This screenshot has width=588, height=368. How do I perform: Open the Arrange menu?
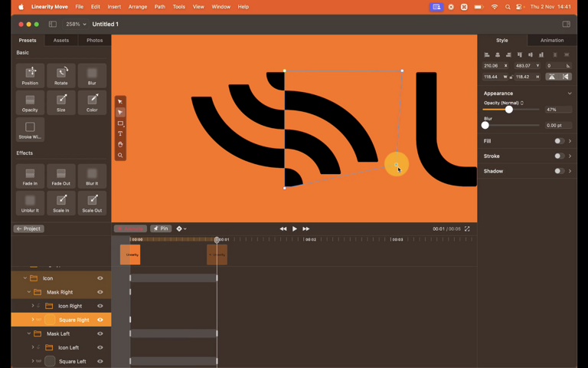point(138,7)
